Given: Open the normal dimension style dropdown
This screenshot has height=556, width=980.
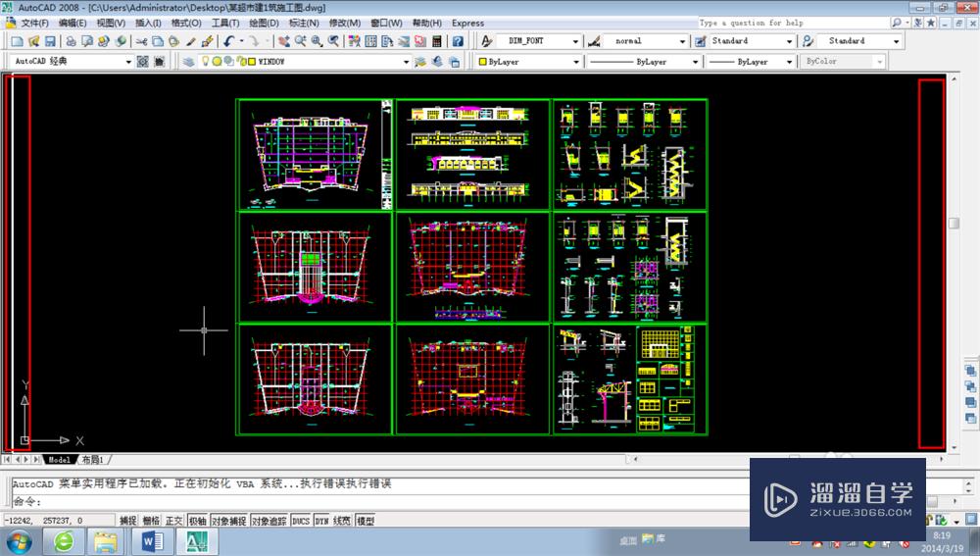Looking at the screenshot, I should click(x=682, y=41).
